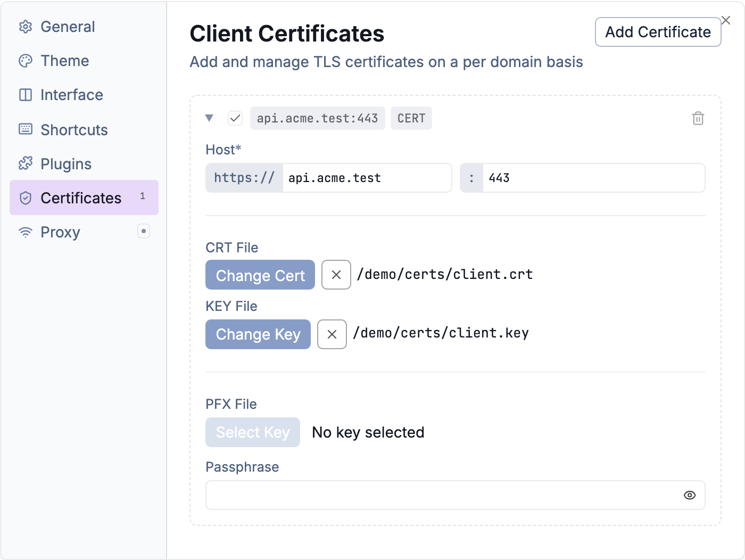Open the Proxy settings tab

coord(84,232)
